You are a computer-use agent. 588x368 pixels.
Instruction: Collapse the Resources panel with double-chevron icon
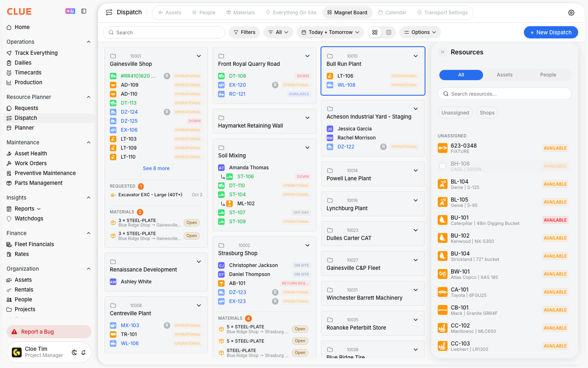(x=443, y=52)
